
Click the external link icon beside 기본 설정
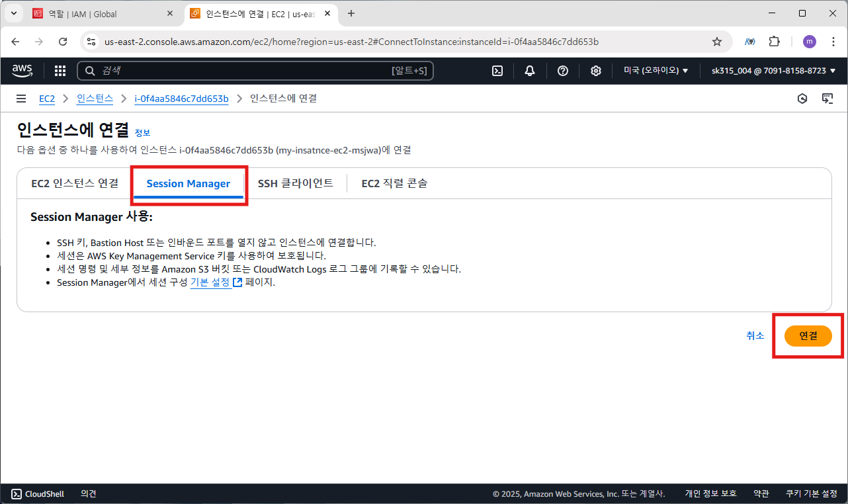tap(237, 282)
